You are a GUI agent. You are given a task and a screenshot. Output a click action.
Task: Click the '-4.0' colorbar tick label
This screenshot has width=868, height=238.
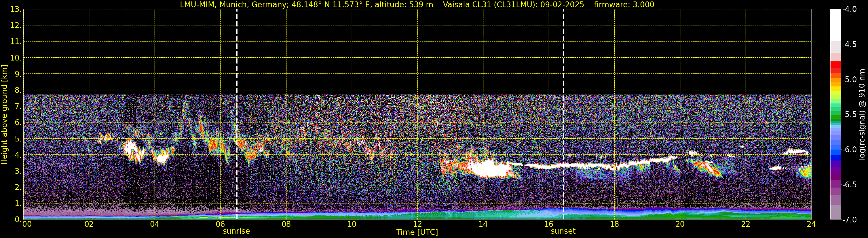pyautogui.click(x=849, y=9)
